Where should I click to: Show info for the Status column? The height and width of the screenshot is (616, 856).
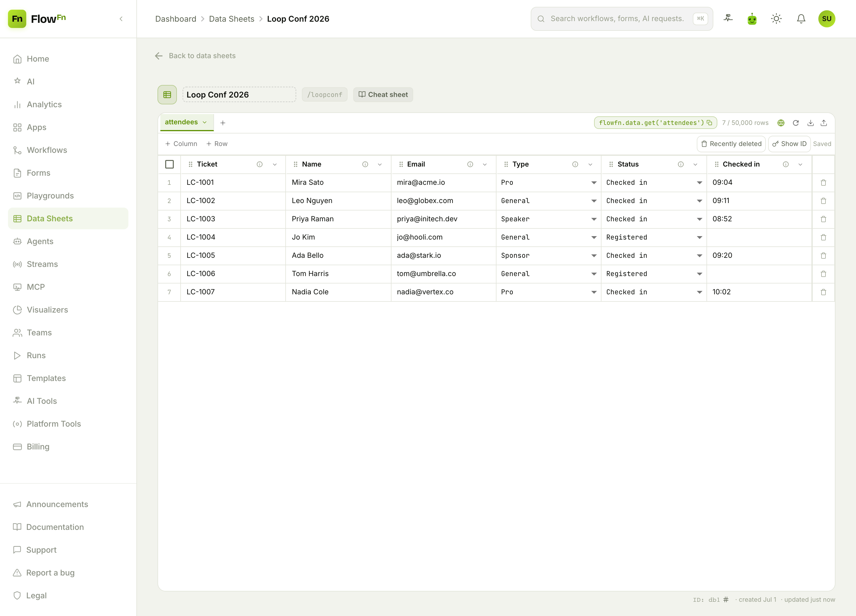pyautogui.click(x=681, y=165)
